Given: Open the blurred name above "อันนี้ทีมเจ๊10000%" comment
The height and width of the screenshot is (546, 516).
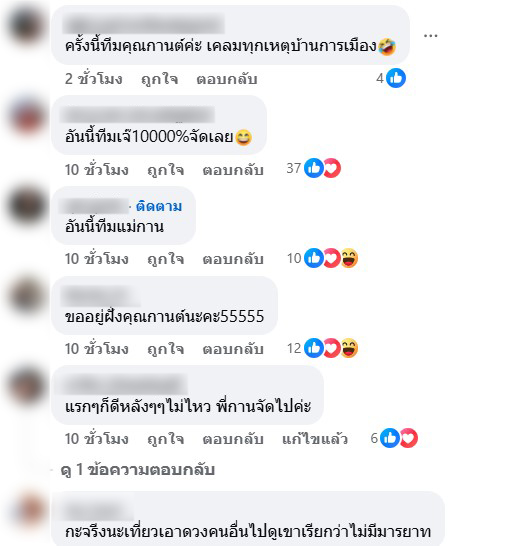Looking at the screenshot, I should pyautogui.click(x=138, y=115).
